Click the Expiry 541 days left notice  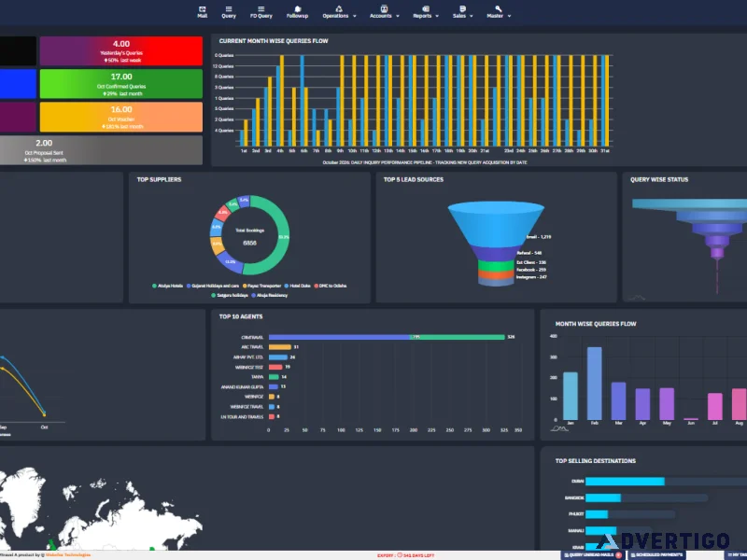tap(405, 555)
